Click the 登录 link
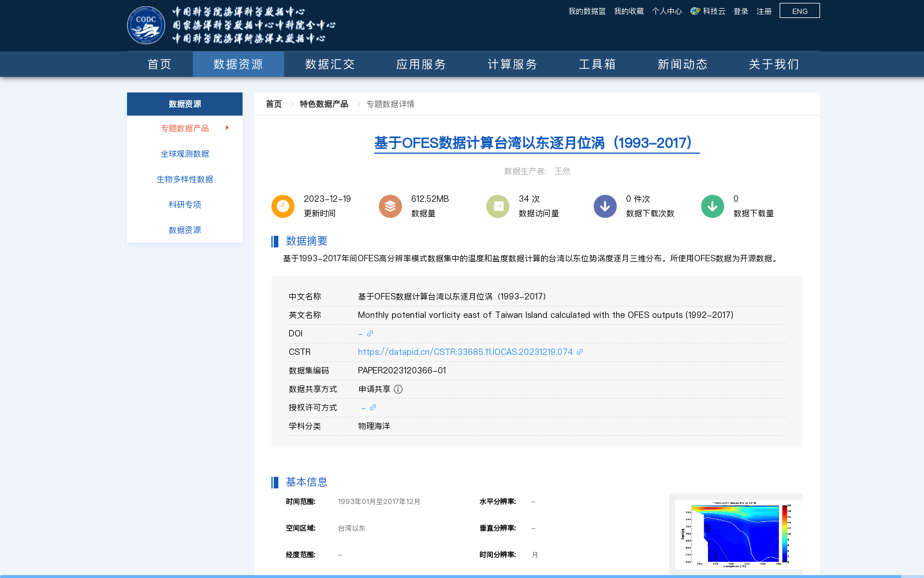 741,11
